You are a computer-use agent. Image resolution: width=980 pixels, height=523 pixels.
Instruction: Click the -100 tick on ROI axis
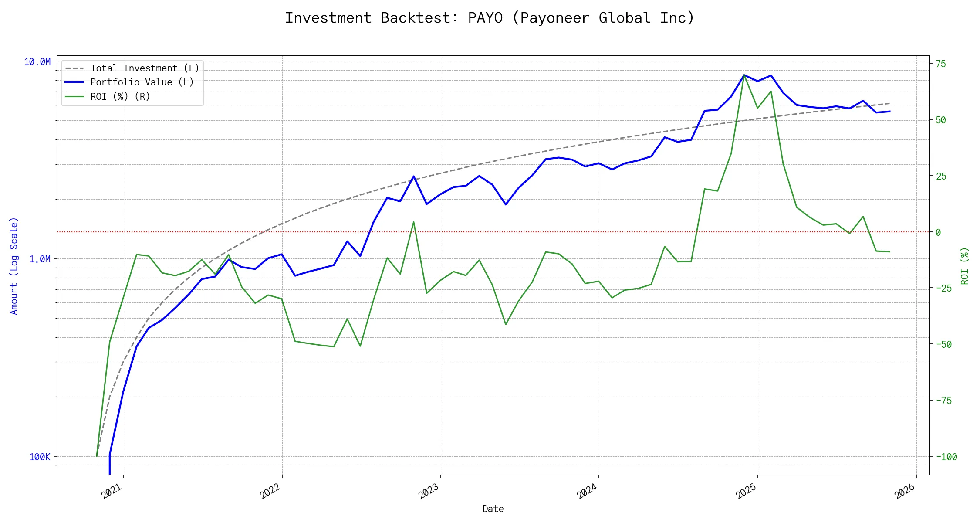pos(946,457)
